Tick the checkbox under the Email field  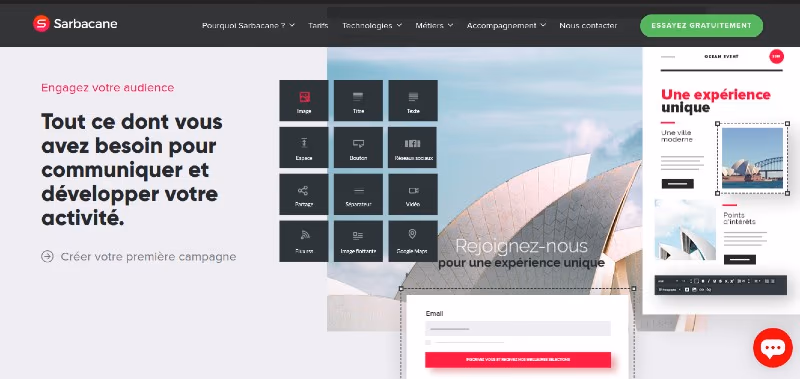click(x=428, y=342)
